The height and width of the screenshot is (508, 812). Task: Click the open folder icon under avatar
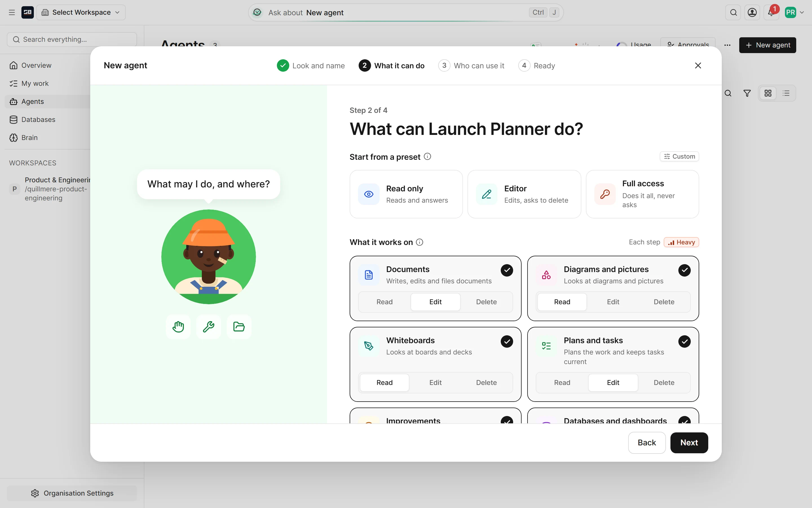pyautogui.click(x=239, y=327)
